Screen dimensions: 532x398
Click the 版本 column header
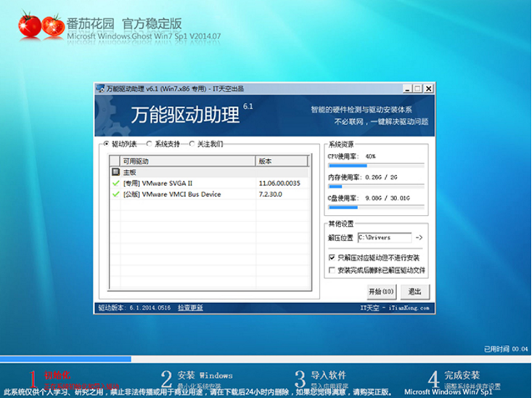pyautogui.click(x=282, y=161)
